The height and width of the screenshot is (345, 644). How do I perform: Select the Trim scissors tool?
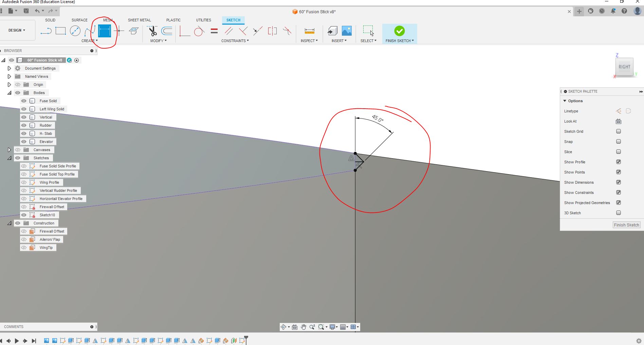(x=153, y=31)
